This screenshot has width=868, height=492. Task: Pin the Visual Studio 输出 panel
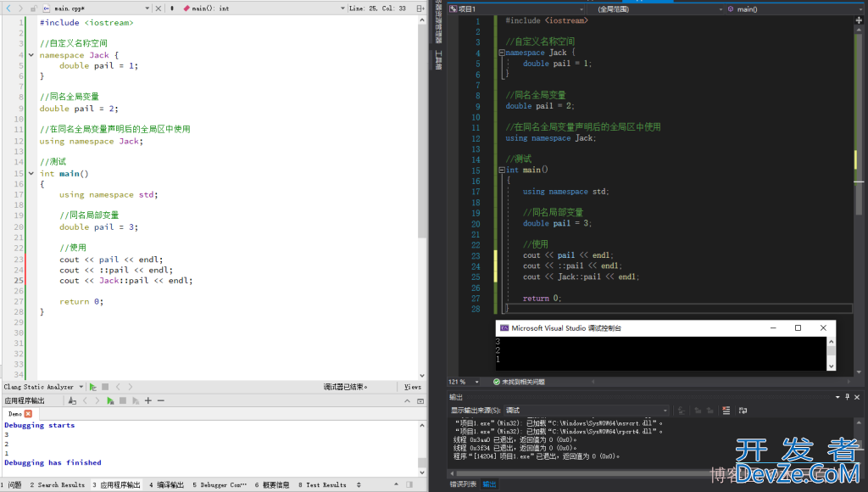pyautogui.click(x=847, y=397)
